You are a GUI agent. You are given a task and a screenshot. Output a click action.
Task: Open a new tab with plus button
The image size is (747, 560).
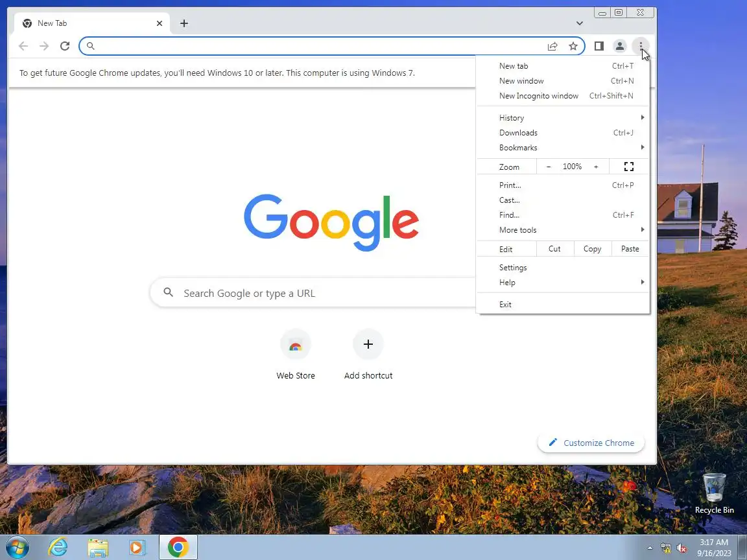(x=184, y=23)
